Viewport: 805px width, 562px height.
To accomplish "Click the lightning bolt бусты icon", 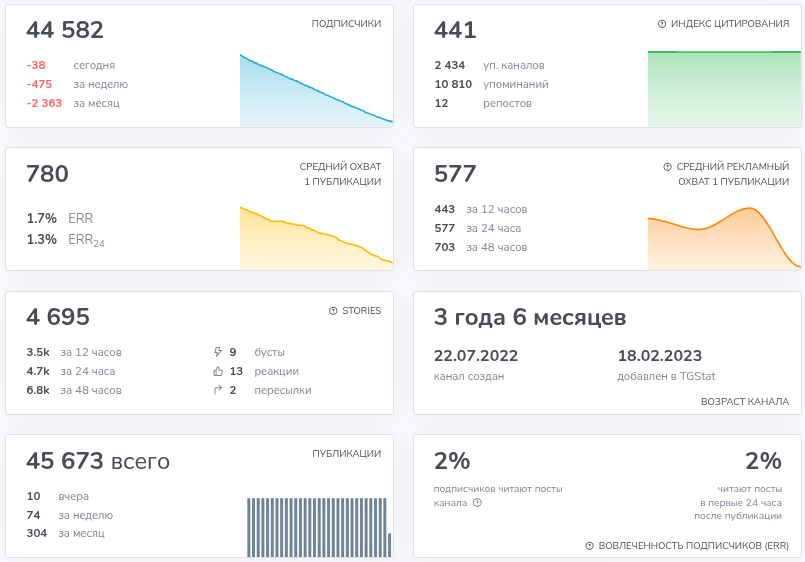I will point(218,352).
